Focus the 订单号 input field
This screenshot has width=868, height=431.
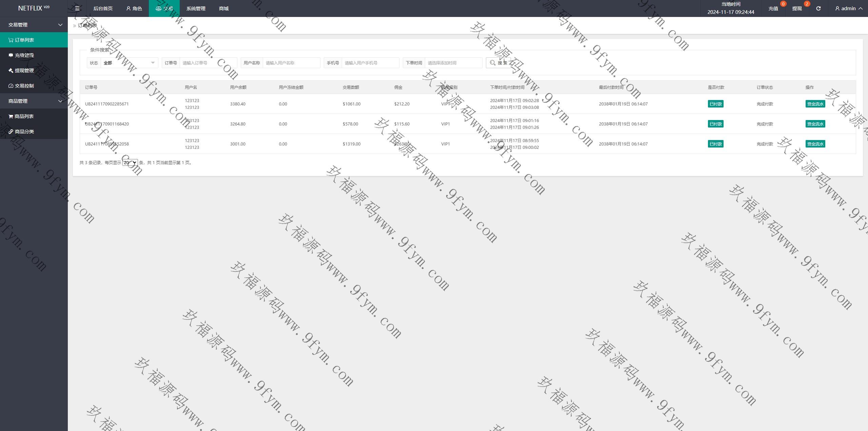click(x=208, y=63)
